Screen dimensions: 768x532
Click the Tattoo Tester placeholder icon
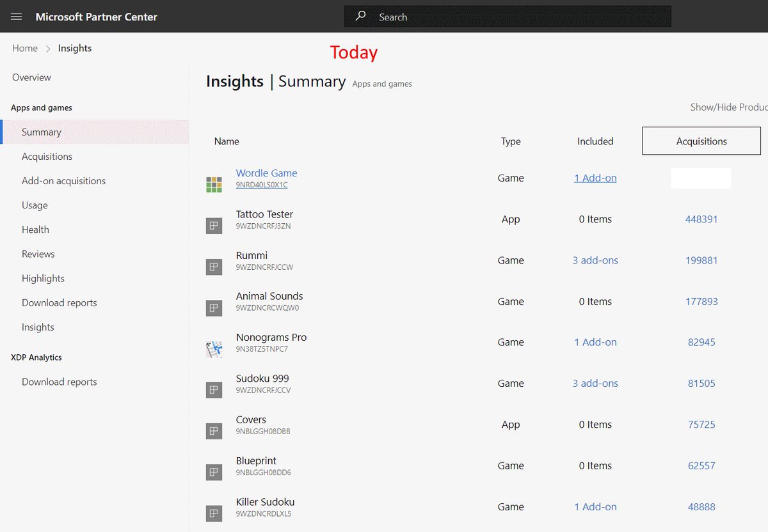pyautogui.click(x=214, y=226)
